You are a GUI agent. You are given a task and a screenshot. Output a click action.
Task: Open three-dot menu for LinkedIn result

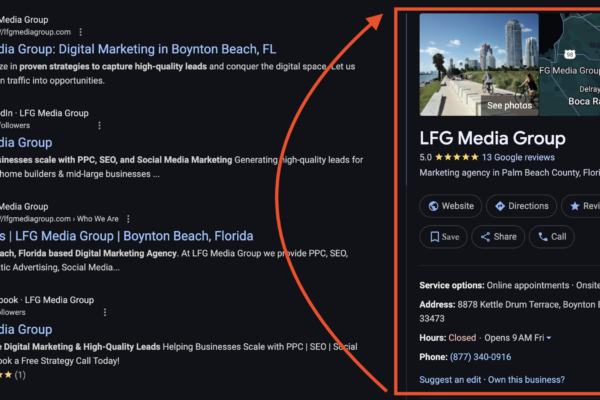[x=99, y=125]
